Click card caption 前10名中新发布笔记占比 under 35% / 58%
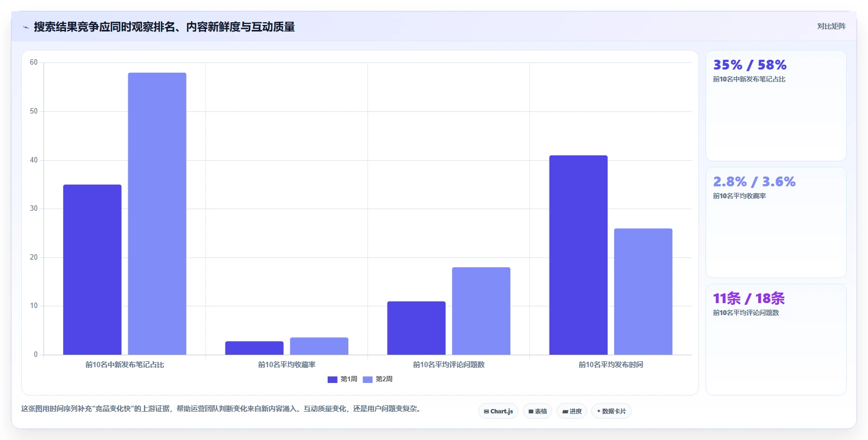Viewport: 868px width, 440px height. [x=749, y=79]
